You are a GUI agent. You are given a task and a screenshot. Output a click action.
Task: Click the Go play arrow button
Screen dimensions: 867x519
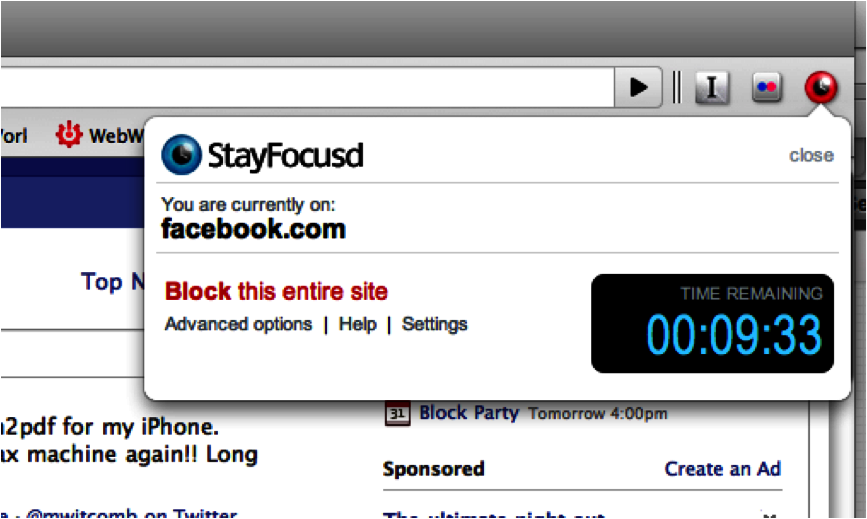(x=638, y=87)
